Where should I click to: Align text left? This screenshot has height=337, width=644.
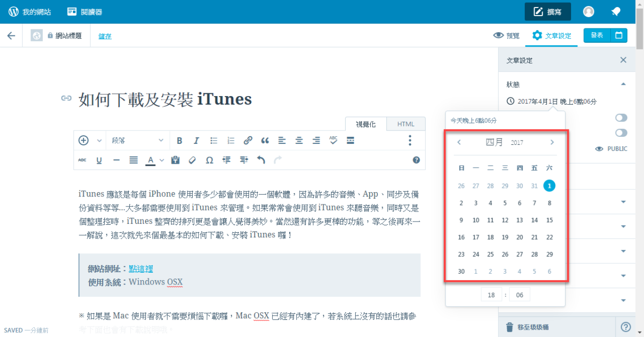pyautogui.click(x=282, y=141)
